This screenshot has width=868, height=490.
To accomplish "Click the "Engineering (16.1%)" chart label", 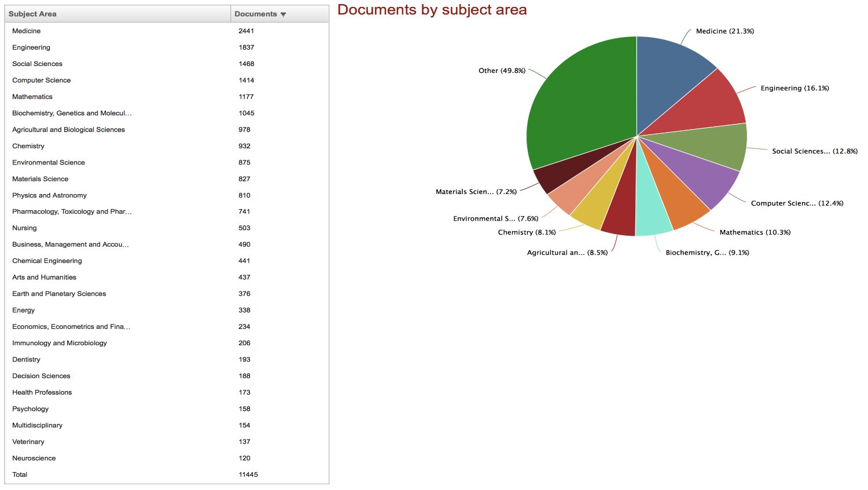I will pos(795,88).
